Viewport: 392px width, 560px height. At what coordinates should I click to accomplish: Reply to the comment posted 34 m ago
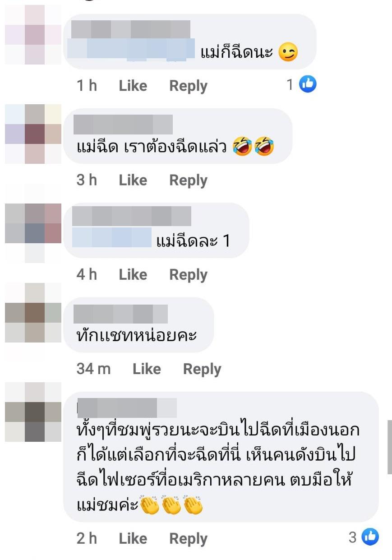tap(202, 369)
